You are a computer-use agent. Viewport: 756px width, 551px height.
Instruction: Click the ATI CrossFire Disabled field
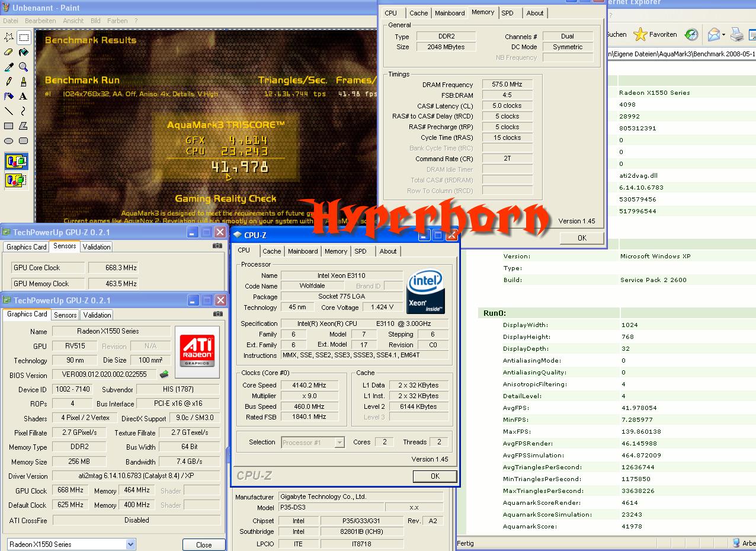tap(136, 520)
